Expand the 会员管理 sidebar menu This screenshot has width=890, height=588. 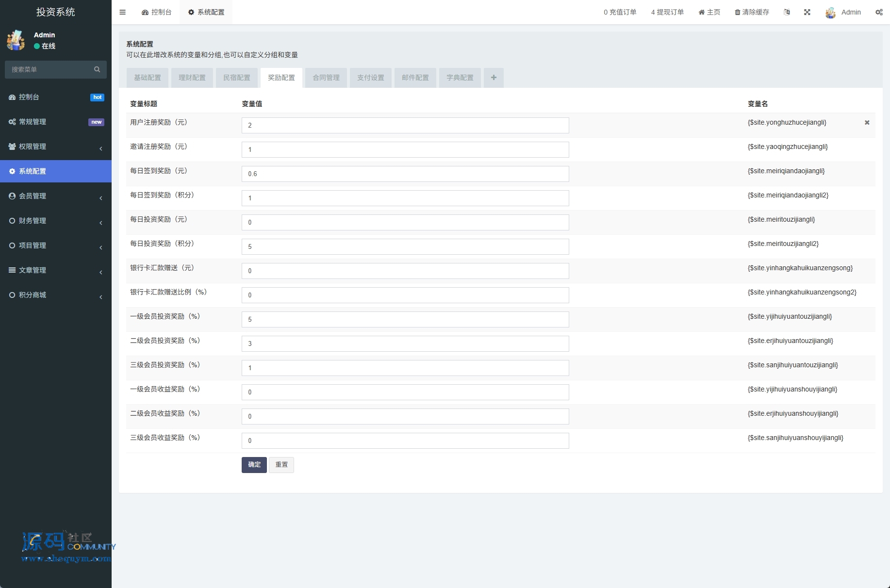click(56, 196)
